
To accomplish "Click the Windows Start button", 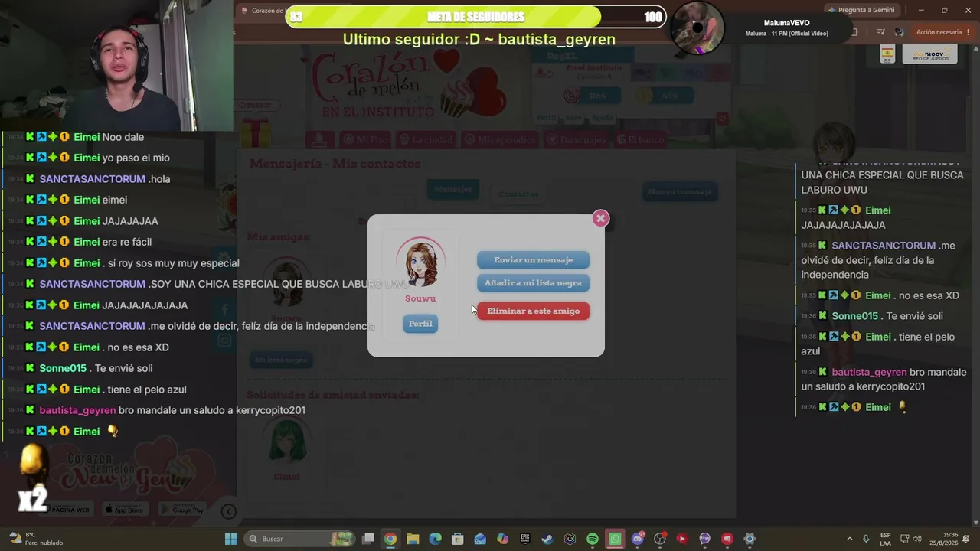I will pyautogui.click(x=230, y=539).
